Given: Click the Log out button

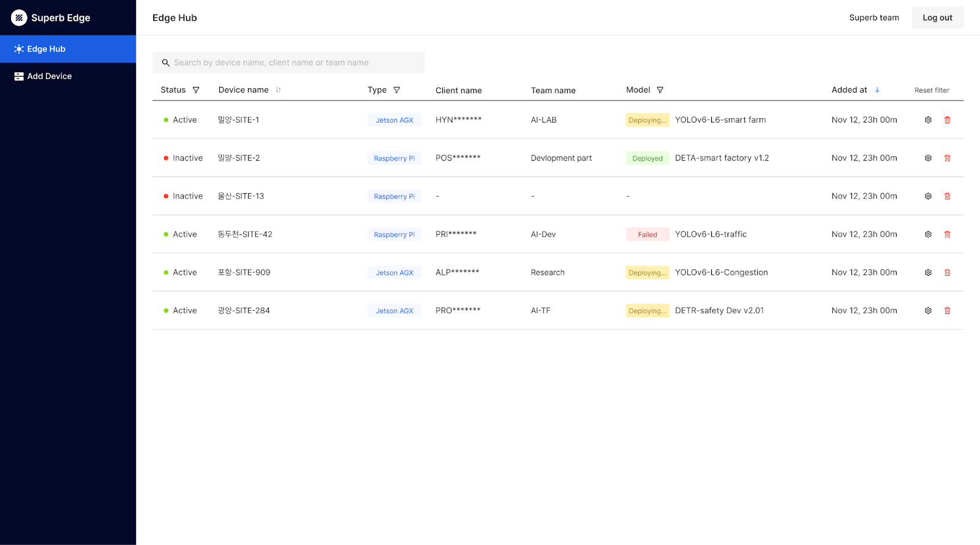Looking at the screenshot, I should click(x=937, y=18).
